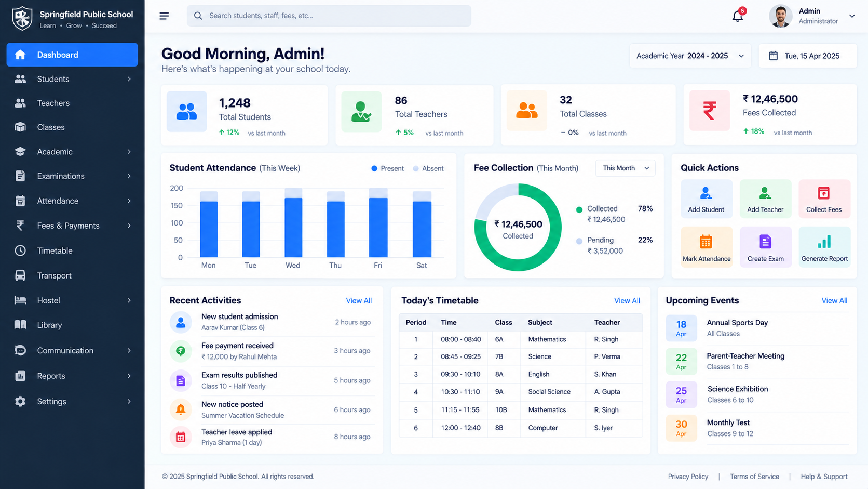Expand the Fees & Payments sidebar menu
The width and height of the screenshot is (868, 489).
tap(72, 226)
